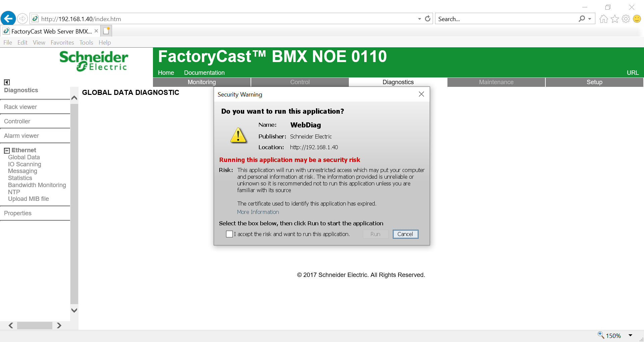The height and width of the screenshot is (342, 644).
Task: Switch to the Setup tab
Action: [x=594, y=82]
